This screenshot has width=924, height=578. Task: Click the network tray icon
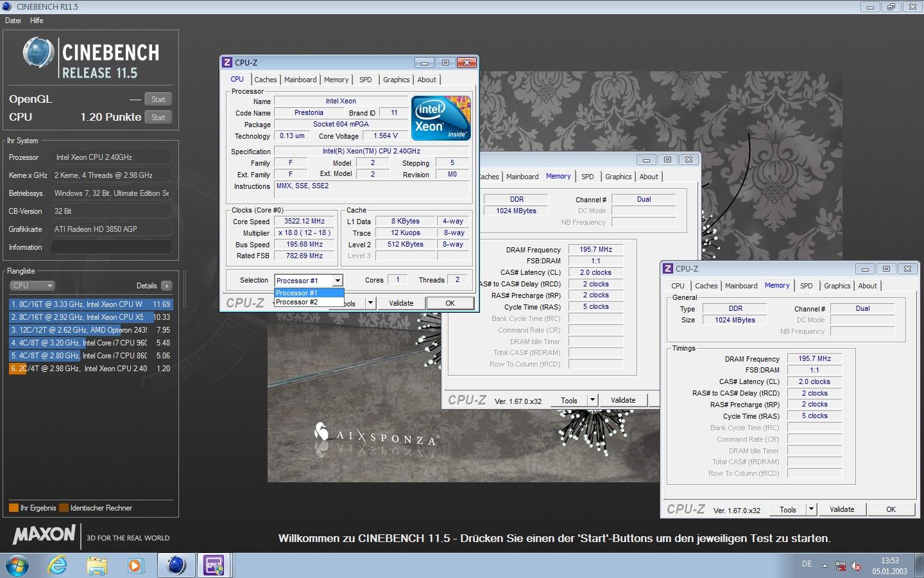(x=841, y=566)
